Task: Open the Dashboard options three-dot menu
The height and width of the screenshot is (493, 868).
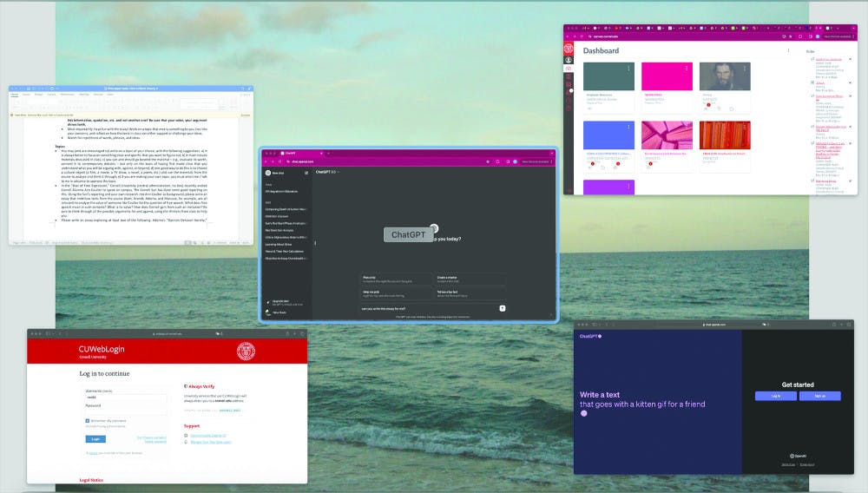Action: click(x=787, y=51)
